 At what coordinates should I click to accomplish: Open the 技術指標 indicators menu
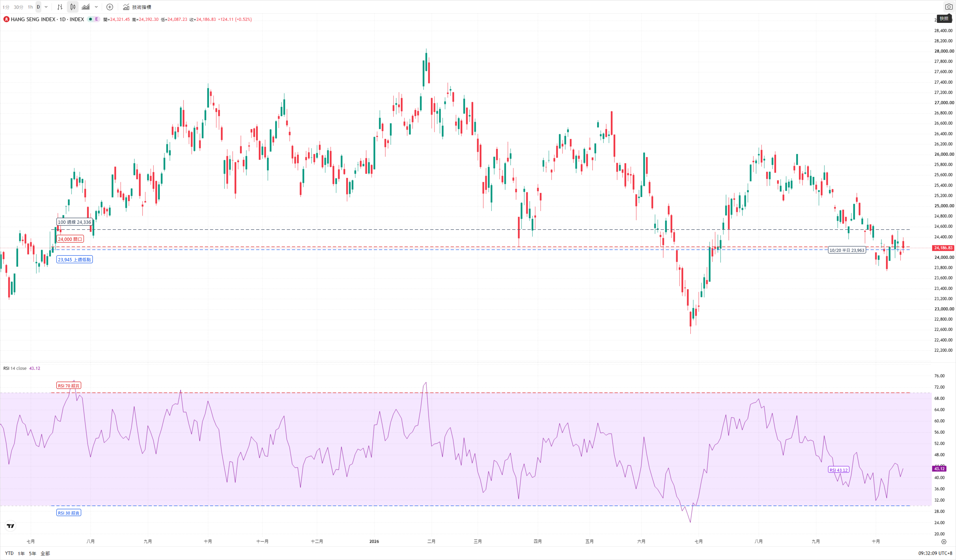(x=137, y=7)
